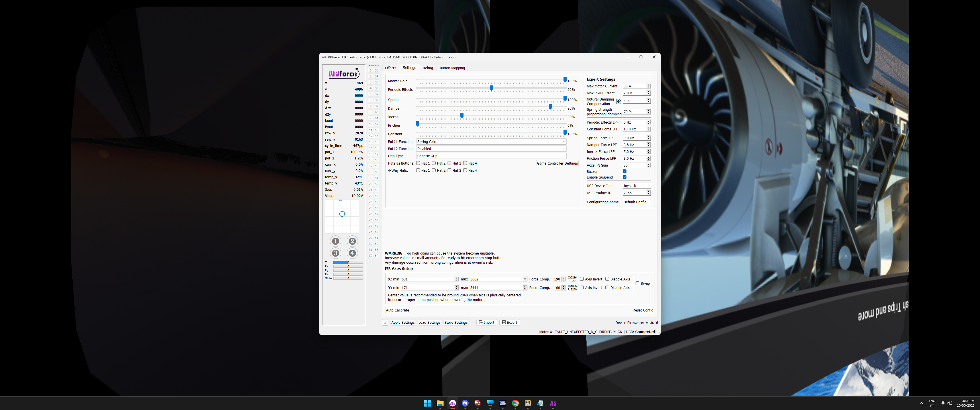Image resolution: width=980 pixels, height=410 pixels.
Task: Open Google Chrome from the taskbar
Action: click(x=515, y=403)
